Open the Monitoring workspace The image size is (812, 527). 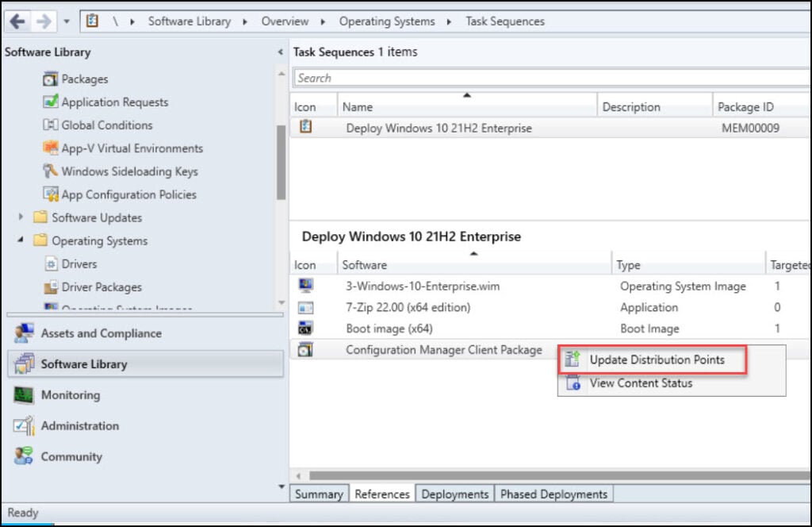tap(146, 395)
